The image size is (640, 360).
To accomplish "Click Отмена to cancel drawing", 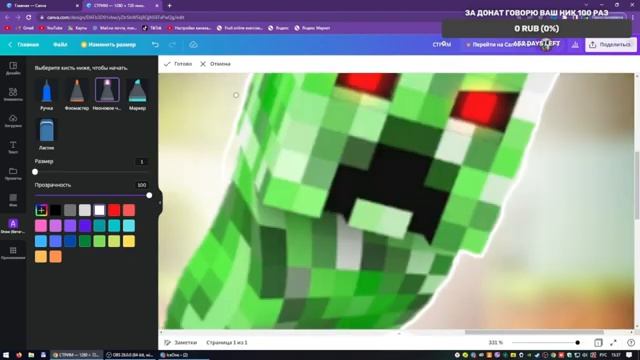I will pyautogui.click(x=216, y=64).
